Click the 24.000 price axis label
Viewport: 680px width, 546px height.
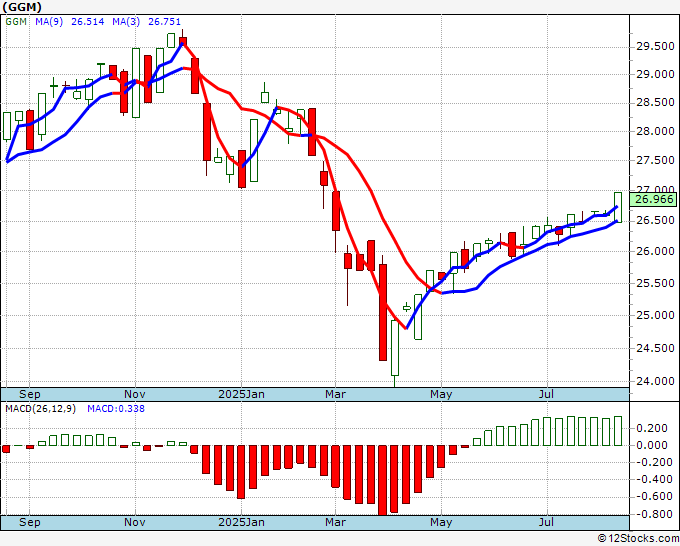(655, 381)
